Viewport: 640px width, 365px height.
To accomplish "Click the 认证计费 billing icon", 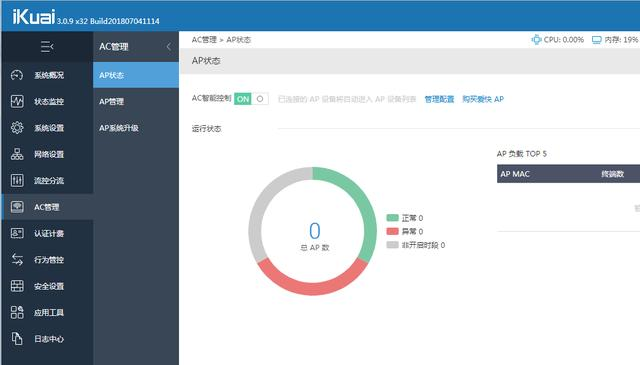I will tap(17, 233).
